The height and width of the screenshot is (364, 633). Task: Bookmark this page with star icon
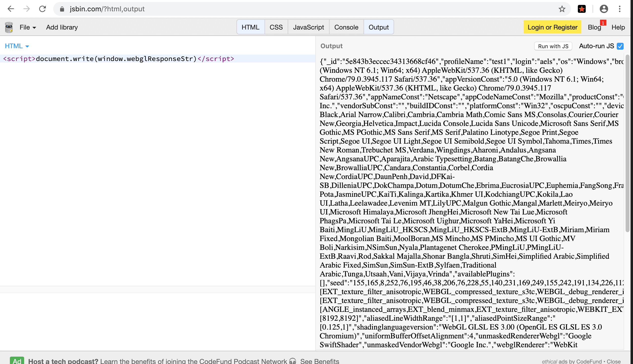(562, 9)
